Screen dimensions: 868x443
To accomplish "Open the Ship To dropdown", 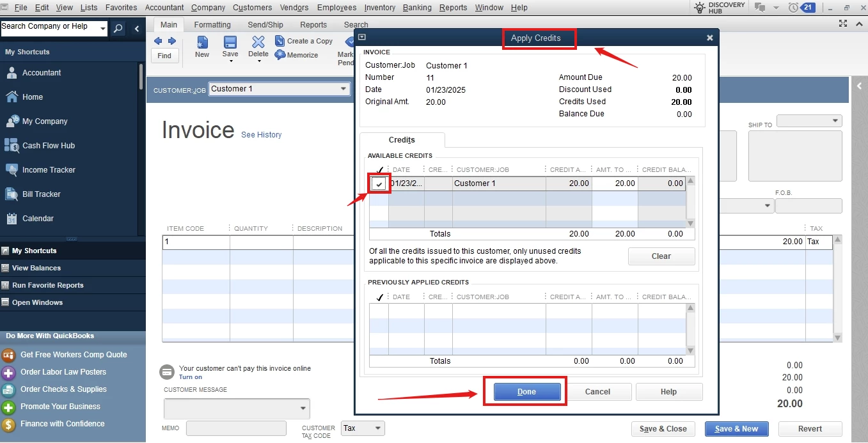I will coord(835,121).
